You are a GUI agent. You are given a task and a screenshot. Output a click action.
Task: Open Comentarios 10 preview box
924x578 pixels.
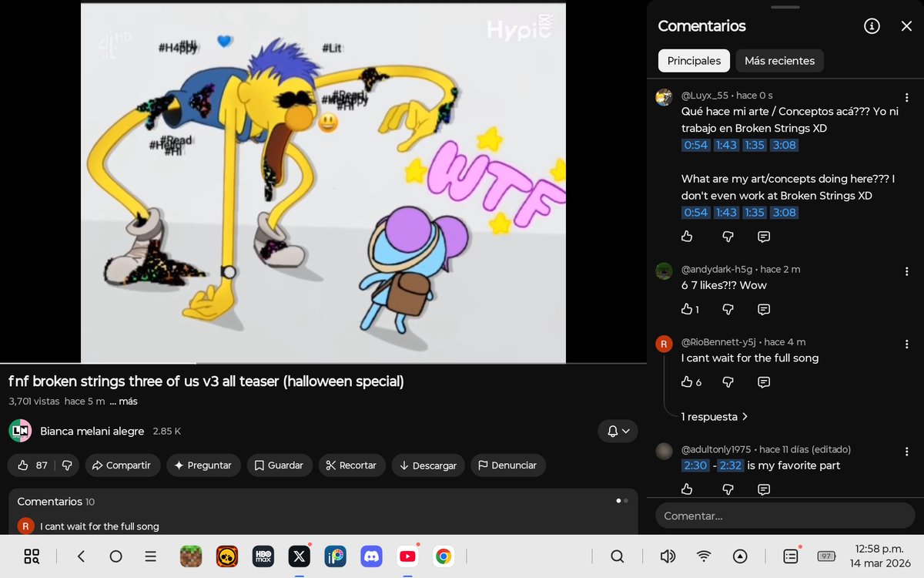point(323,512)
